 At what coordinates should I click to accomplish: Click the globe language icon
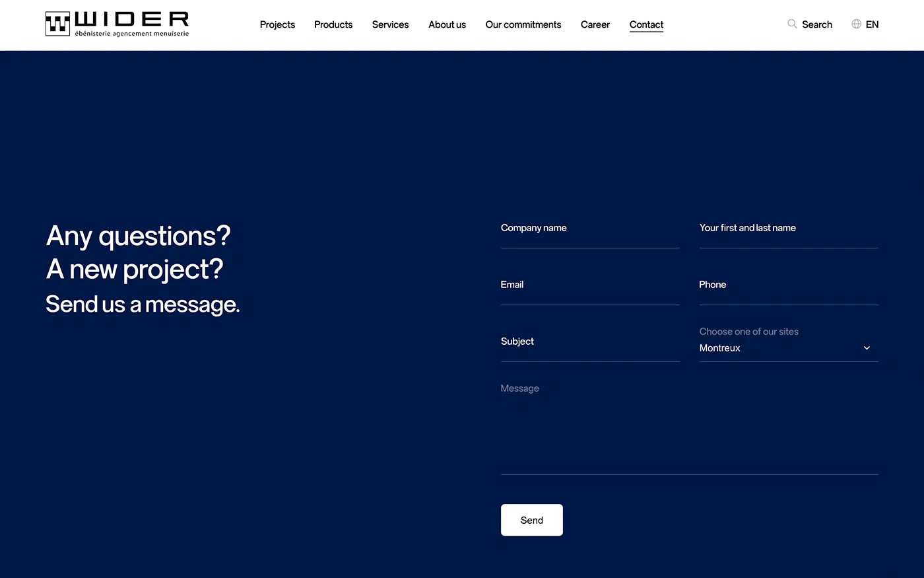[856, 24]
